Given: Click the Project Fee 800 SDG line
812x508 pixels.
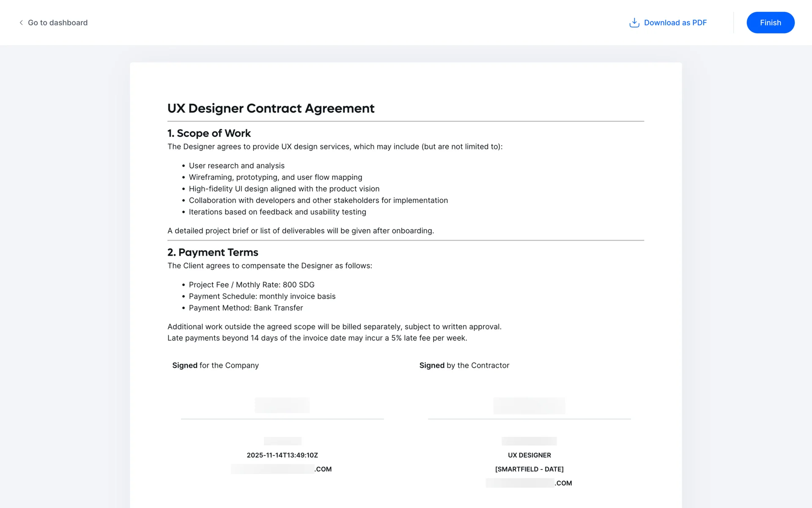Looking at the screenshot, I should coord(251,285).
